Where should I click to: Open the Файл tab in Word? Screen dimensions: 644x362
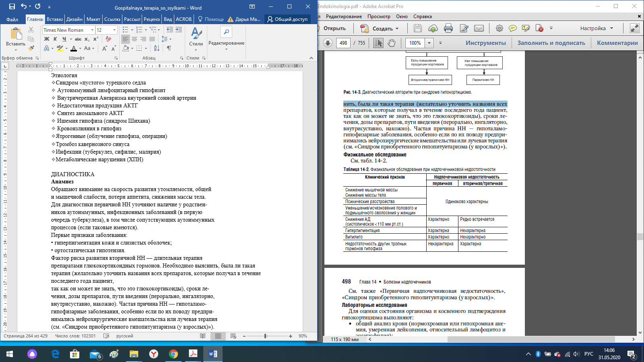pyautogui.click(x=12, y=19)
